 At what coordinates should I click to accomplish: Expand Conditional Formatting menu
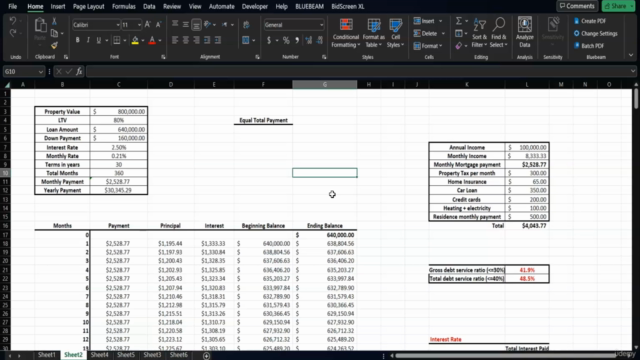(x=346, y=33)
